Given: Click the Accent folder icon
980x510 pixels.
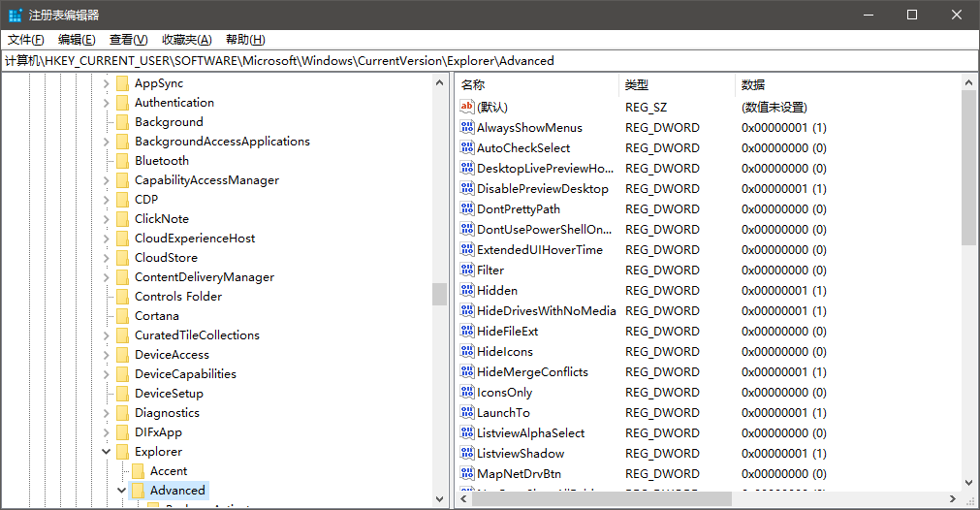Looking at the screenshot, I should (138, 470).
